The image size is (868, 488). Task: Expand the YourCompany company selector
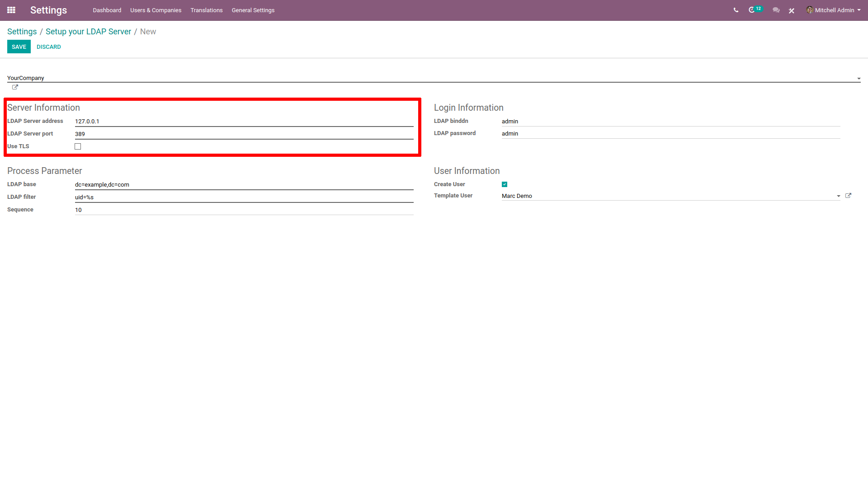click(x=859, y=77)
